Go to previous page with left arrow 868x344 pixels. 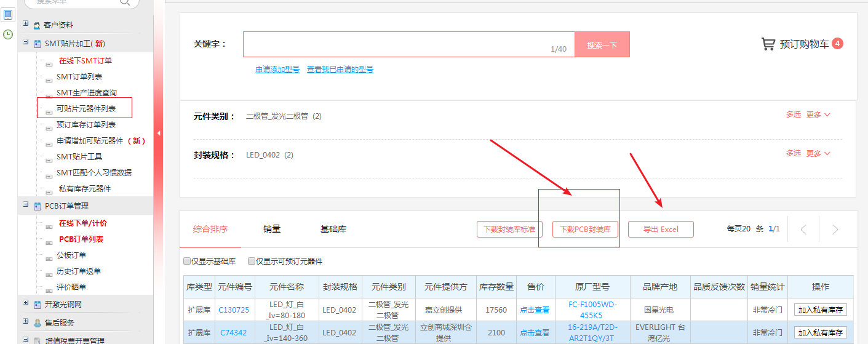point(803,230)
